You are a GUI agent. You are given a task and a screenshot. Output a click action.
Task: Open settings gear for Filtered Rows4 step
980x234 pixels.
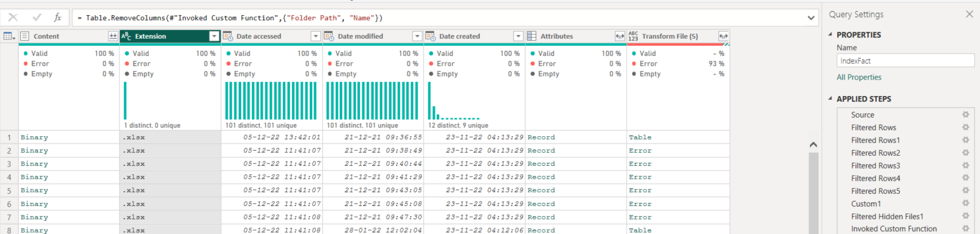[966, 179]
